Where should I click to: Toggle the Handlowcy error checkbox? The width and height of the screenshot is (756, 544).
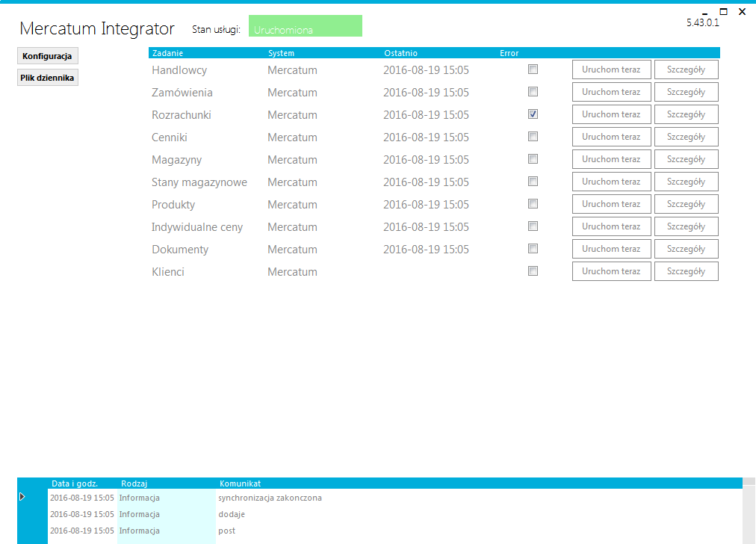(x=533, y=69)
